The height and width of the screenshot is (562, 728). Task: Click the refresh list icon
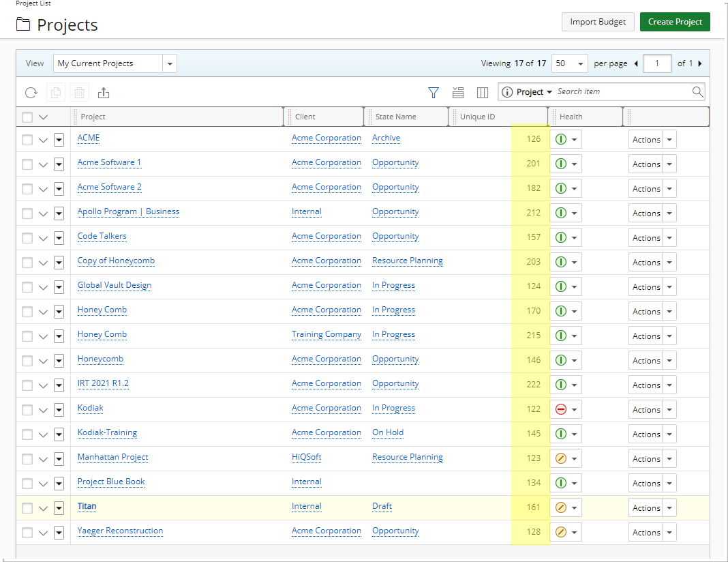coord(31,93)
